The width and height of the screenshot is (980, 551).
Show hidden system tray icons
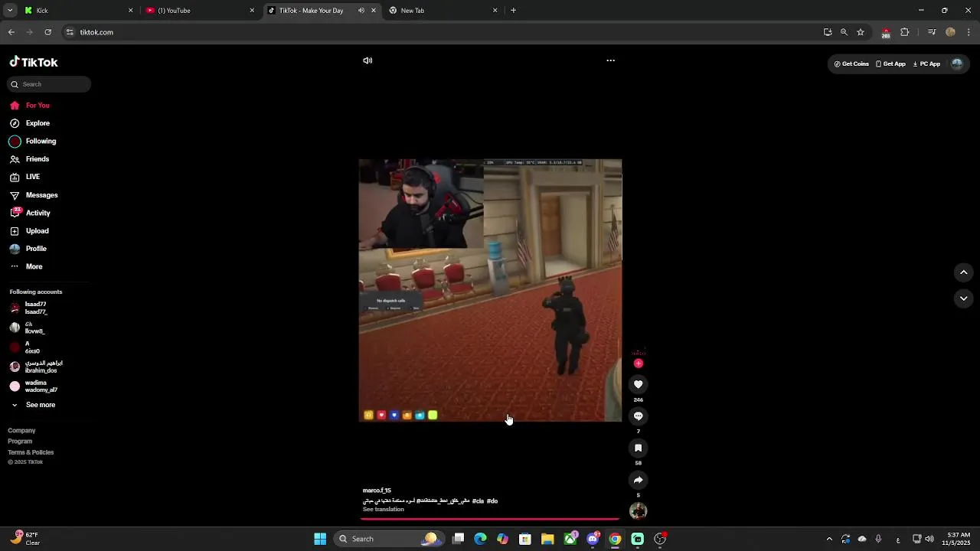(x=828, y=539)
